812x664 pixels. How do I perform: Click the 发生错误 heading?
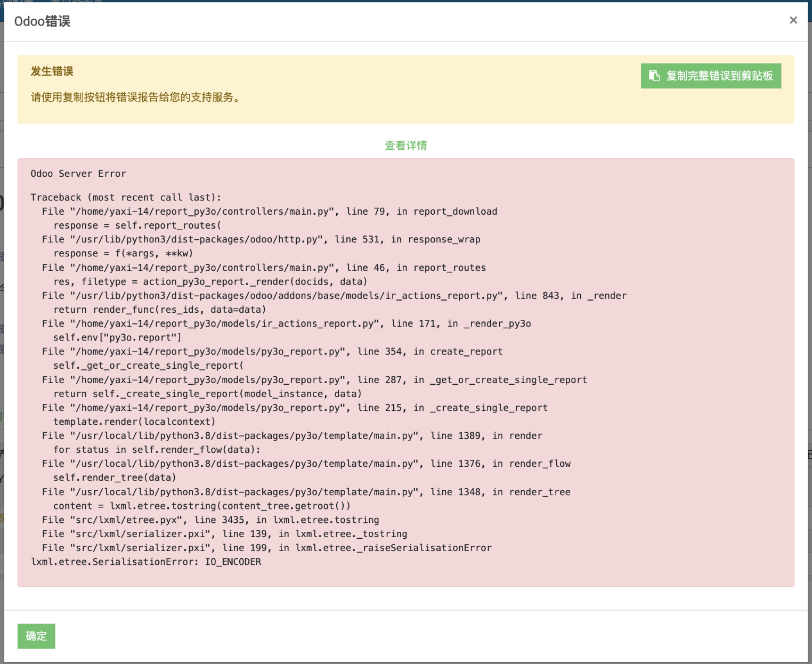52,71
